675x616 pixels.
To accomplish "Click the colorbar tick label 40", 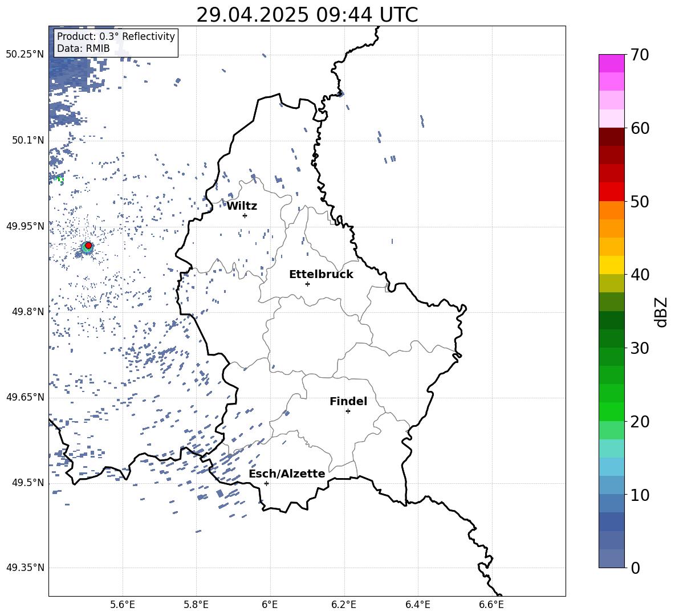I will (640, 275).
